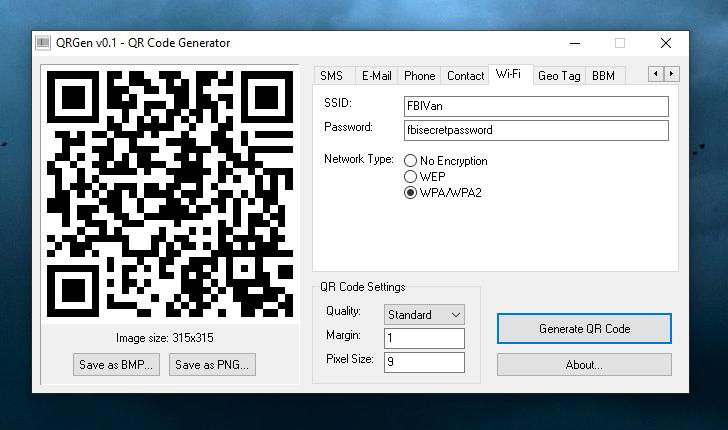Select No Encryption network type

tap(446, 161)
